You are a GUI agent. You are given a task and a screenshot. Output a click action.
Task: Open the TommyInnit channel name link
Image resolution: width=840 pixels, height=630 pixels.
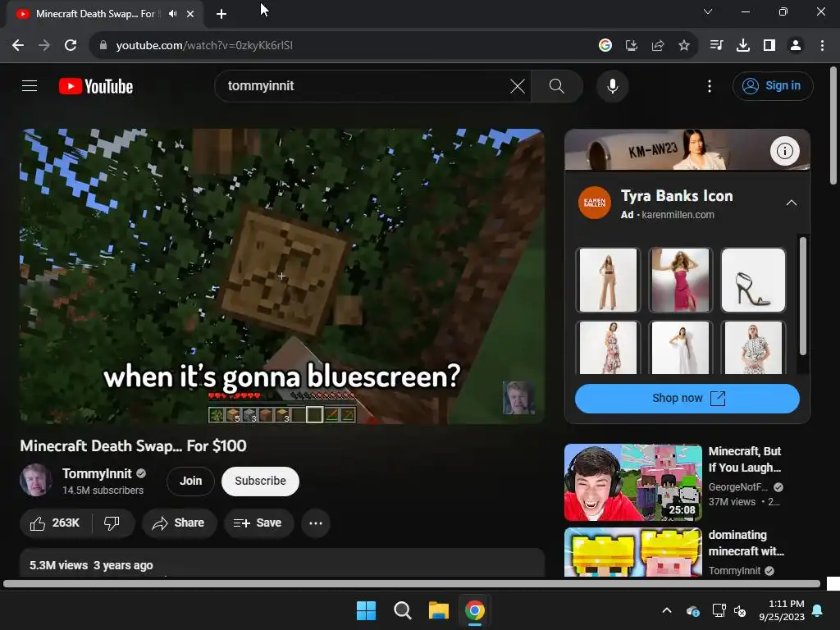point(97,473)
